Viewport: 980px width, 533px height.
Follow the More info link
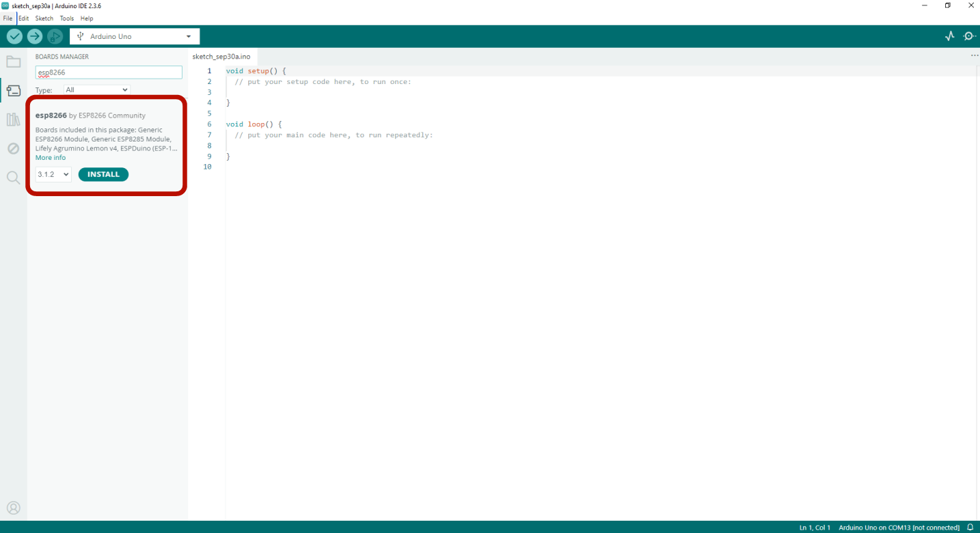tap(51, 158)
